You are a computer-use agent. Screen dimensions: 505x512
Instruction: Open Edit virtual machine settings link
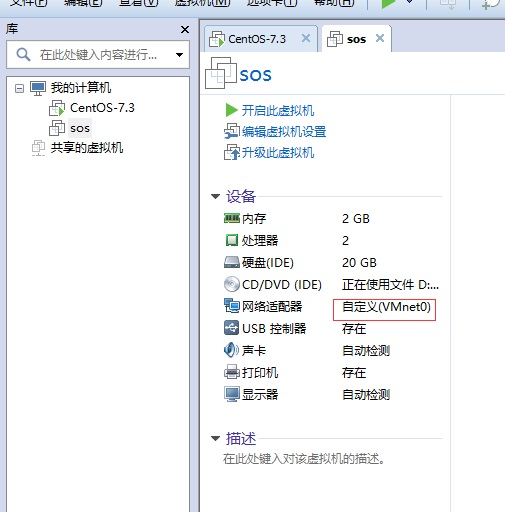284,132
